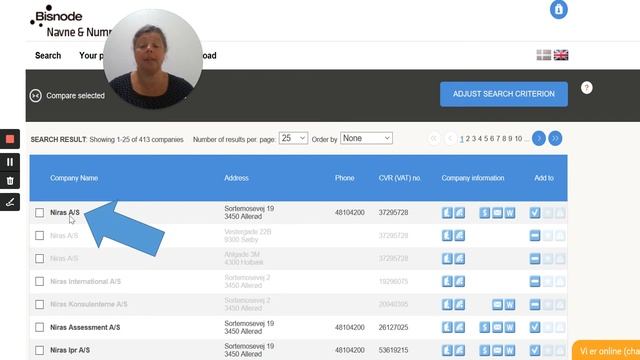This screenshot has height=360, width=640.
Task: Delete the recording with the trash icon
Action: tap(10, 180)
